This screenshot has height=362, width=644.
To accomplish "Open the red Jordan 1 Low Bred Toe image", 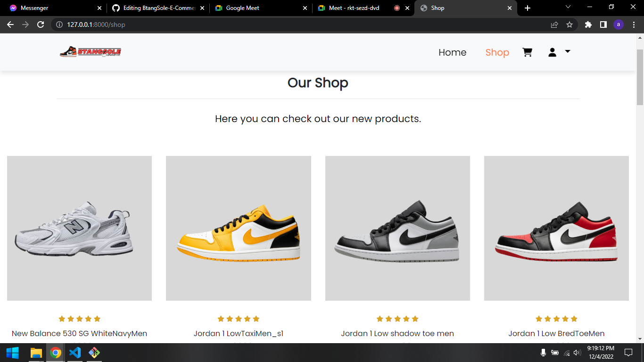I will point(556,228).
